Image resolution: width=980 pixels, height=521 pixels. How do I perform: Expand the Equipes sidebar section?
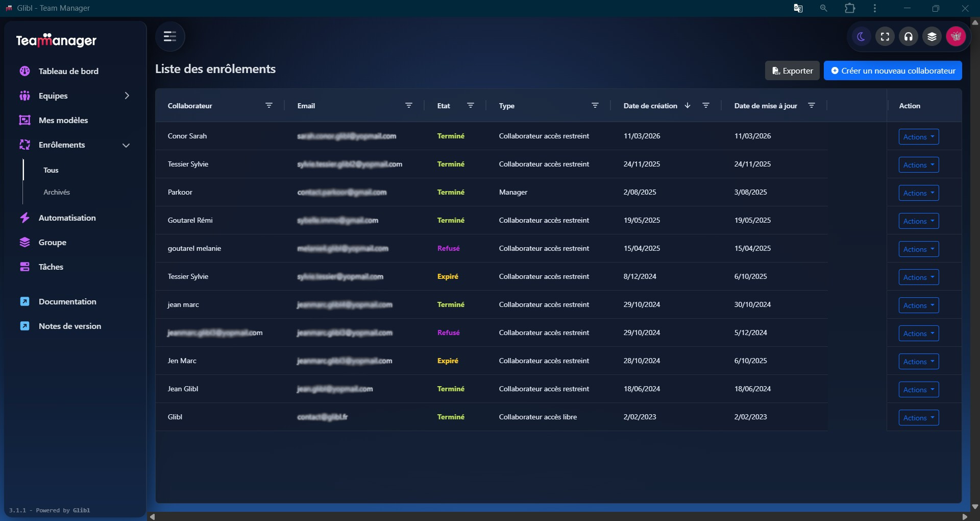click(x=127, y=96)
